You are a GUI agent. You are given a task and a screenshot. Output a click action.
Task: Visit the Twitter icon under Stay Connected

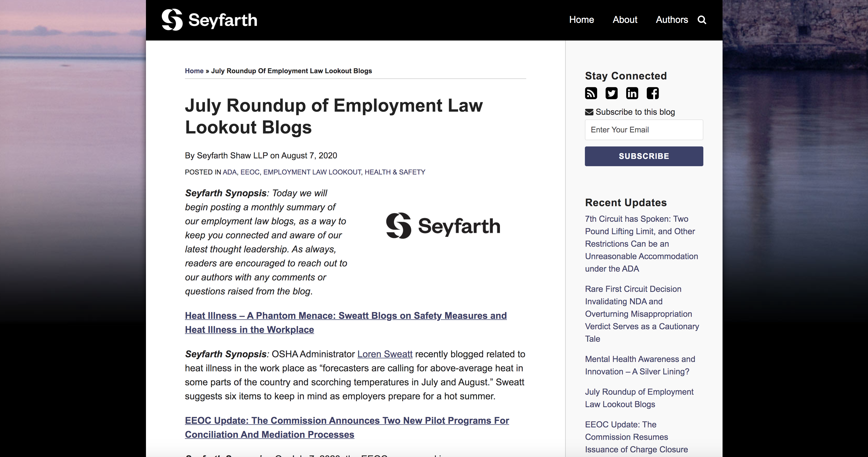612,93
